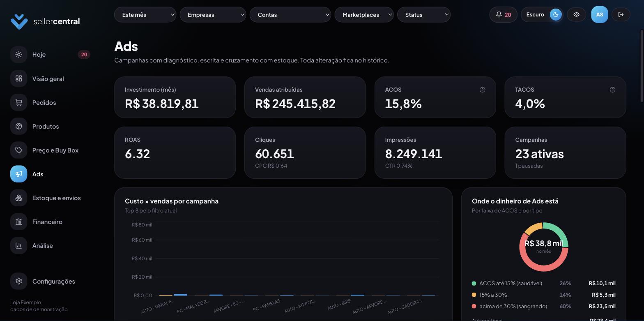
Task: Toggle the eye visibility button
Action: 576,14
